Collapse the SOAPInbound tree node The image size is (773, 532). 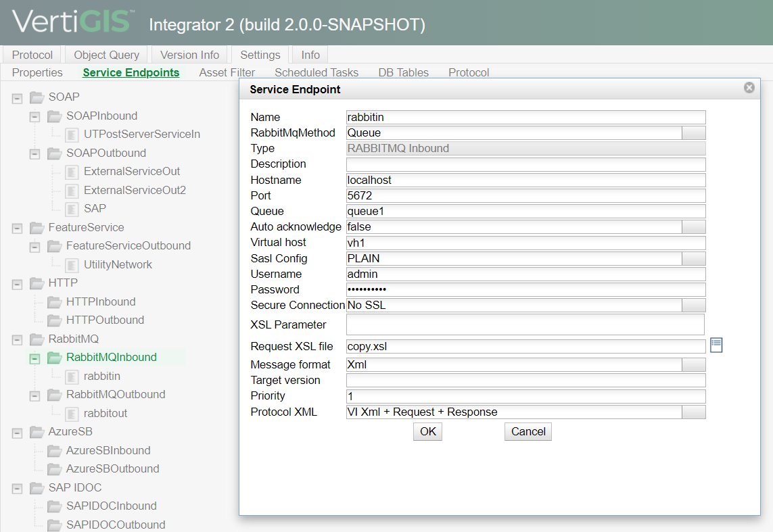click(34, 117)
